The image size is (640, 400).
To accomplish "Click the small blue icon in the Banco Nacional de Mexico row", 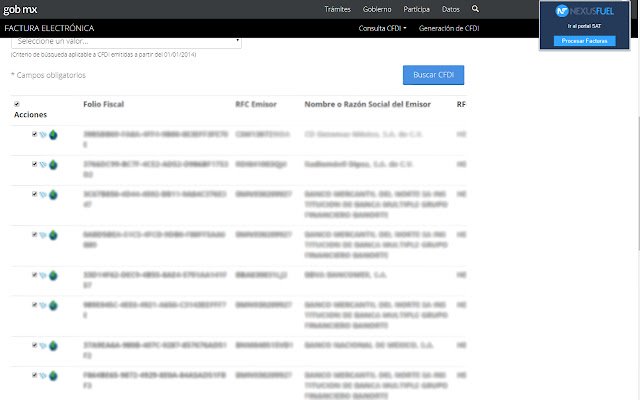I will click(43, 345).
